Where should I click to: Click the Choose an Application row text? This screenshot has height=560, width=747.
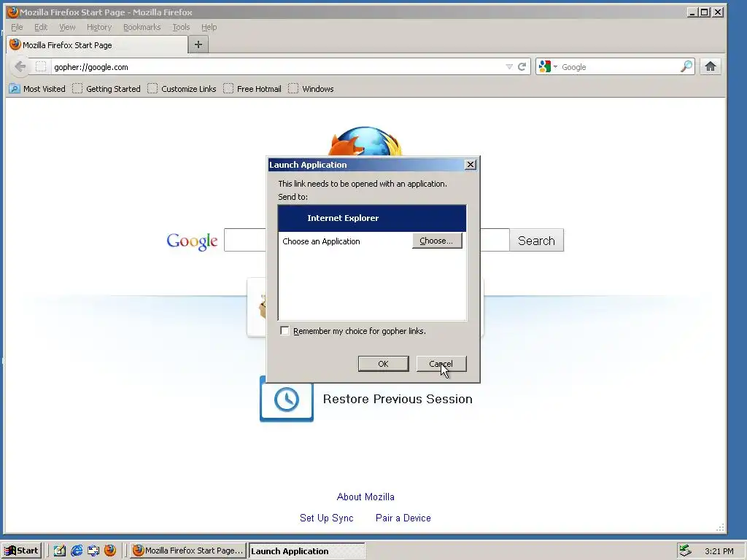pos(321,241)
